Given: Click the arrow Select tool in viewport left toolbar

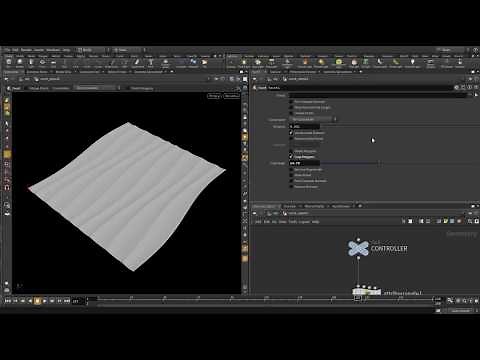Looking at the screenshot, I should point(7,124).
